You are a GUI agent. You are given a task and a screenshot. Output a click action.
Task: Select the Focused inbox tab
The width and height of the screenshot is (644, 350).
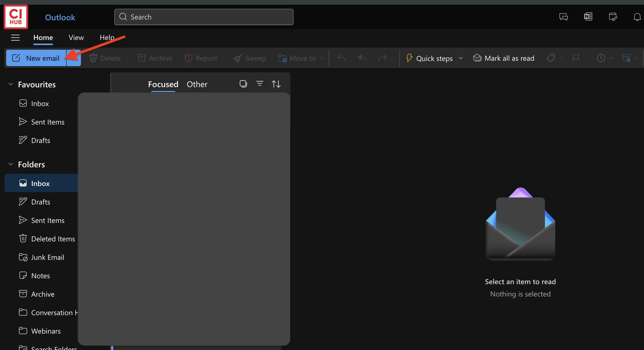coord(163,84)
